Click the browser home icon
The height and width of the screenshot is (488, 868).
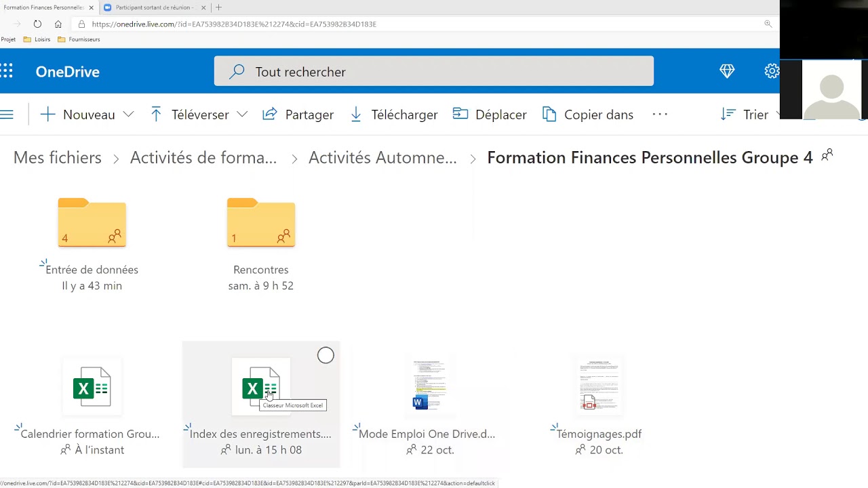click(58, 24)
